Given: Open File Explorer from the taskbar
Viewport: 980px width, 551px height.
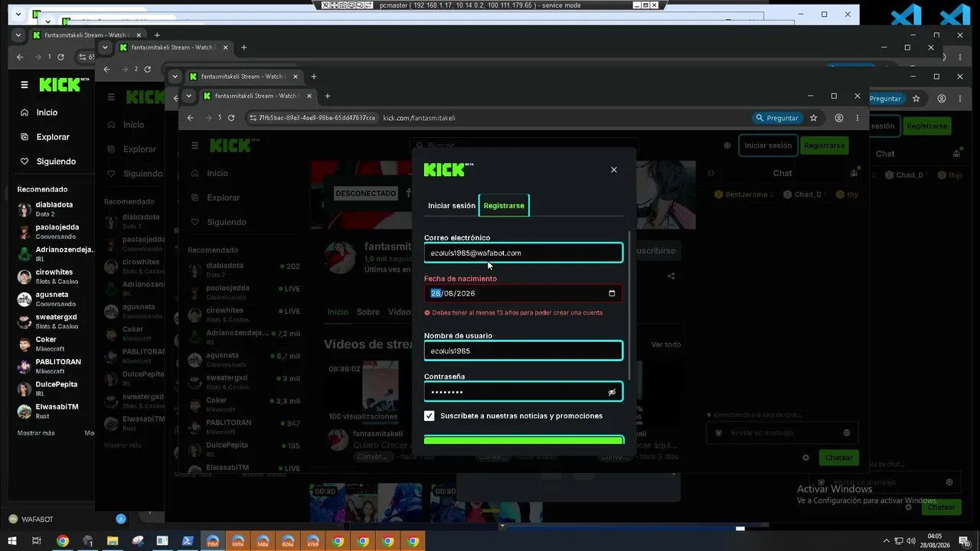Looking at the screenshot, I should tap(113, 541).
